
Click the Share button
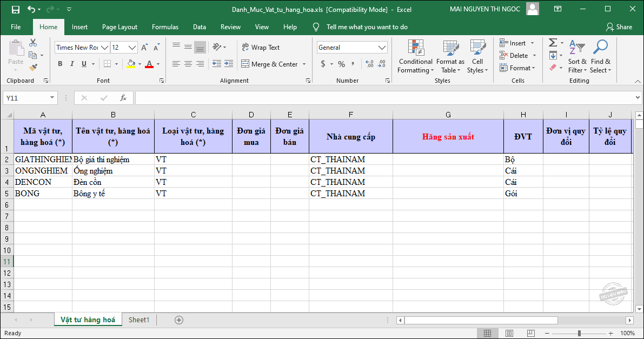619,27
